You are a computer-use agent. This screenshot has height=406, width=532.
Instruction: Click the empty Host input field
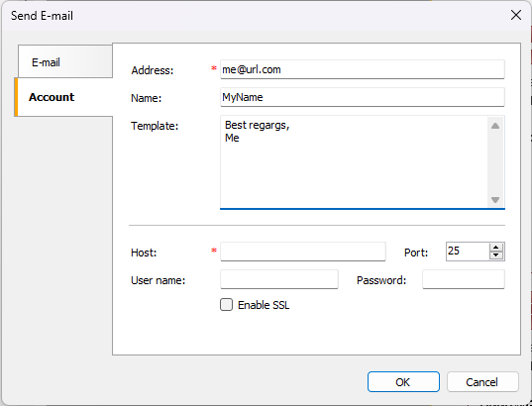point(302,252)
